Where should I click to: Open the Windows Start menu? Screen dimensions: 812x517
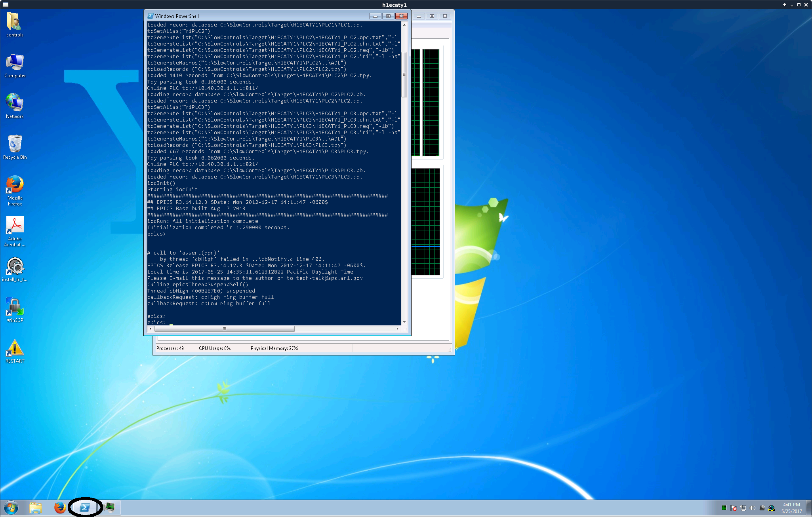coord(11,507)
